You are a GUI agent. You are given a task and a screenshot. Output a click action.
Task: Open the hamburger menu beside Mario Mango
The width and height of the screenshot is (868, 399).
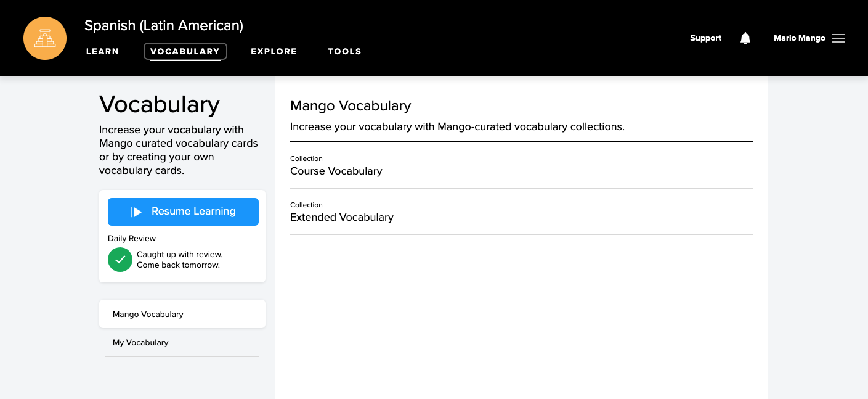pyautogui.click(x=838, y=38)
